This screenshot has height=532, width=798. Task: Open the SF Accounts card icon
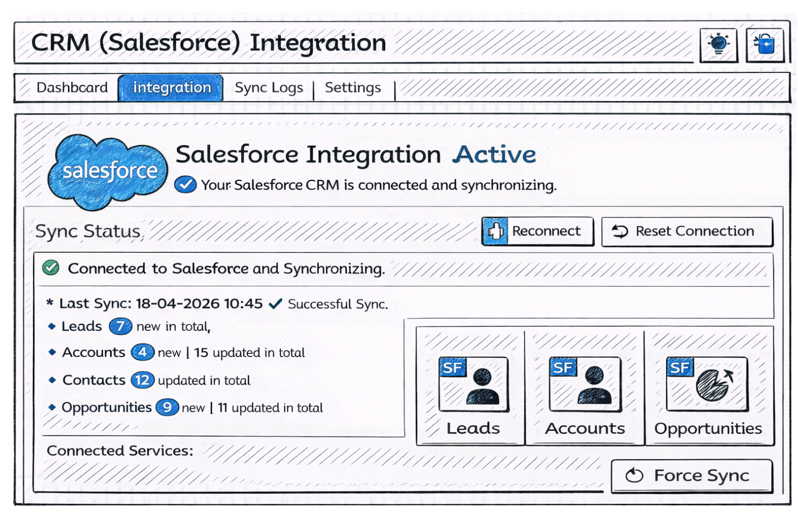tap(585, 384)
